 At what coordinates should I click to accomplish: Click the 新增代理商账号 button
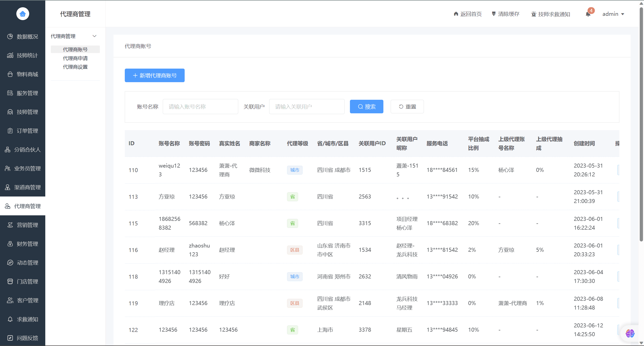[155, 75]
